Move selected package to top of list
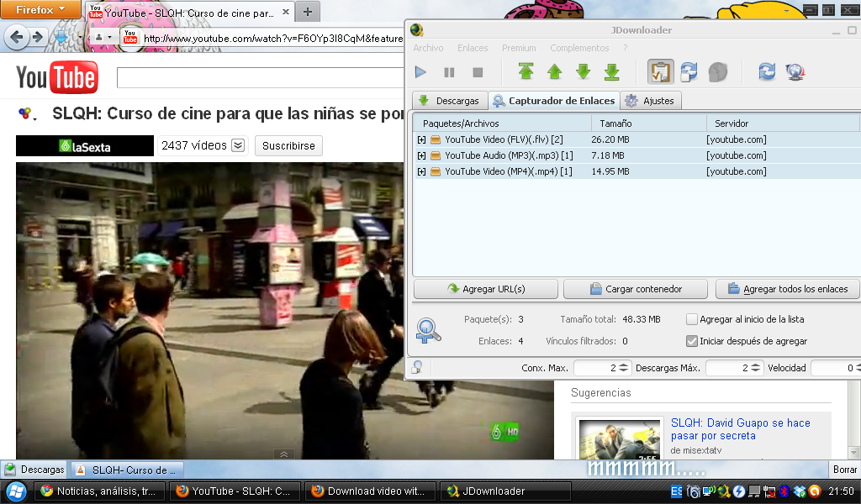This screenshot has height=504, width=861. click(526, 71)
